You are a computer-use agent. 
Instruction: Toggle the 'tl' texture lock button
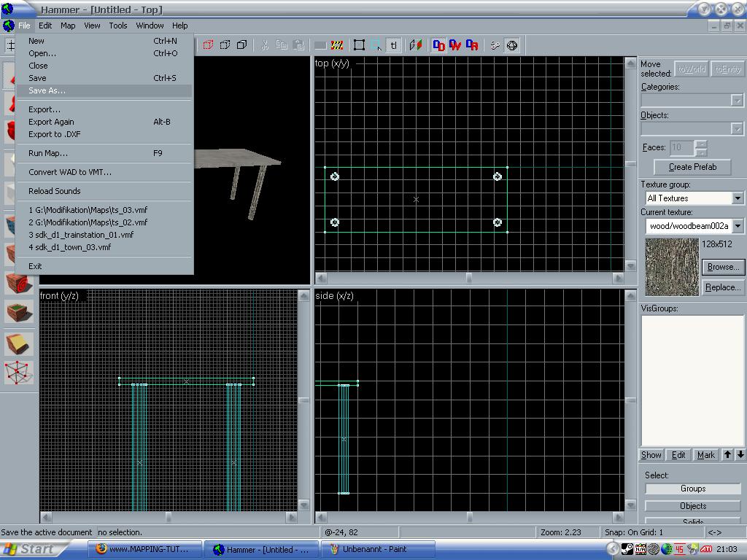click(393, 45)
